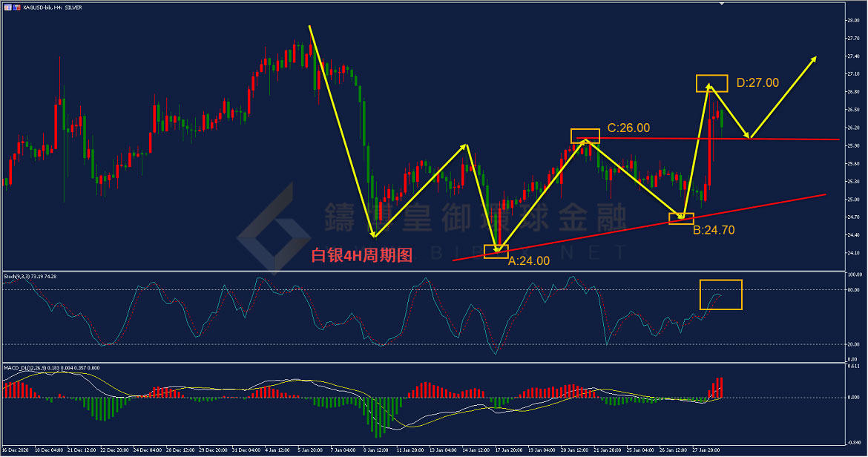Click the red 白银4H周期图 text label
The width and height of the screenshot is (868, 457).
pyautogui.click(x=361, y=255)
